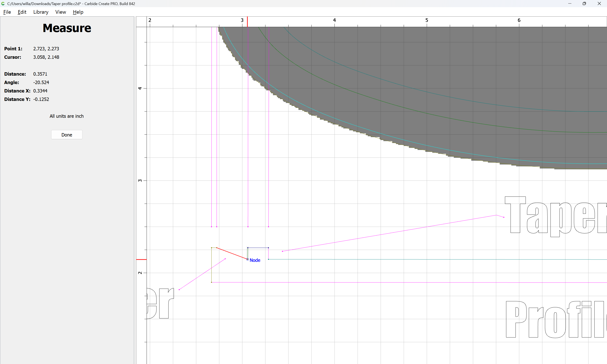Open the View menu
This screenshot has width=607, height=364.
60,12
